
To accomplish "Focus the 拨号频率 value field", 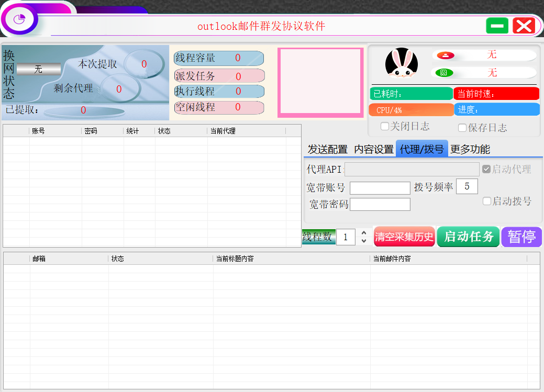I will point(467,186).
